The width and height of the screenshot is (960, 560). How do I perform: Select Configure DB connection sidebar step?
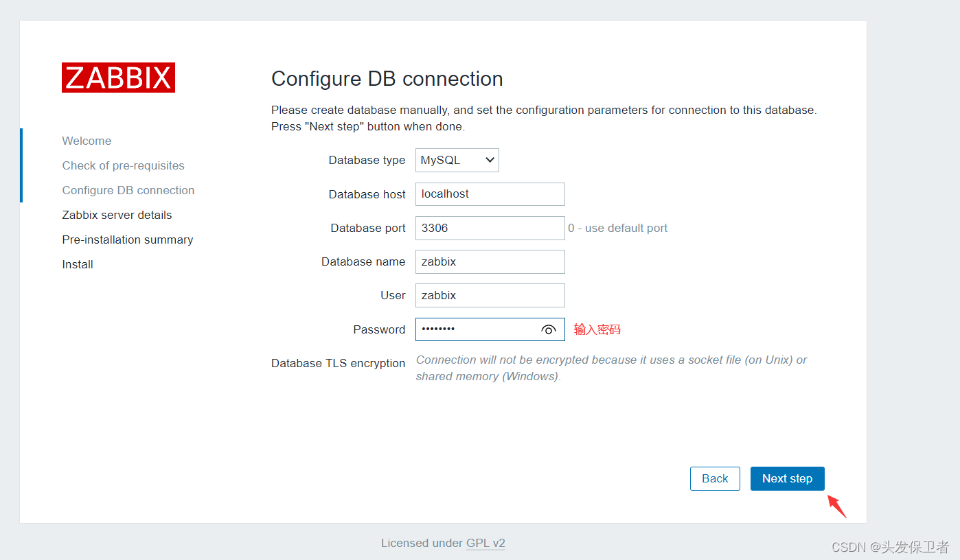point(128,190)
